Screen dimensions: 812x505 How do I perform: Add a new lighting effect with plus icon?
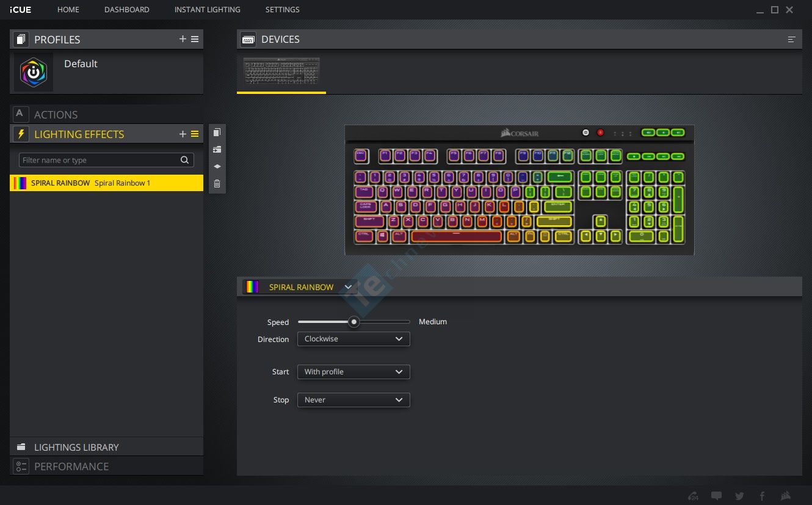[183, 134]
